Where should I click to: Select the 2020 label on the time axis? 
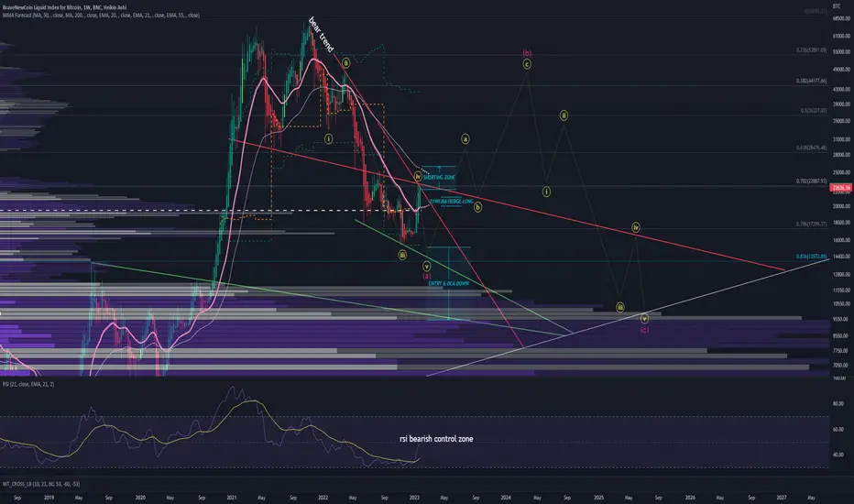[x=140, y=498]
